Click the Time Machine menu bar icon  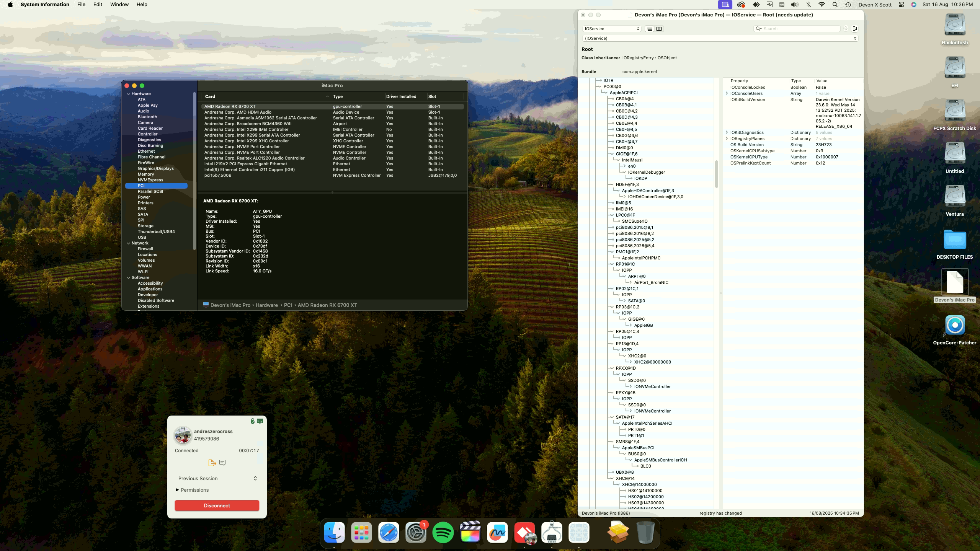point(848,5)
